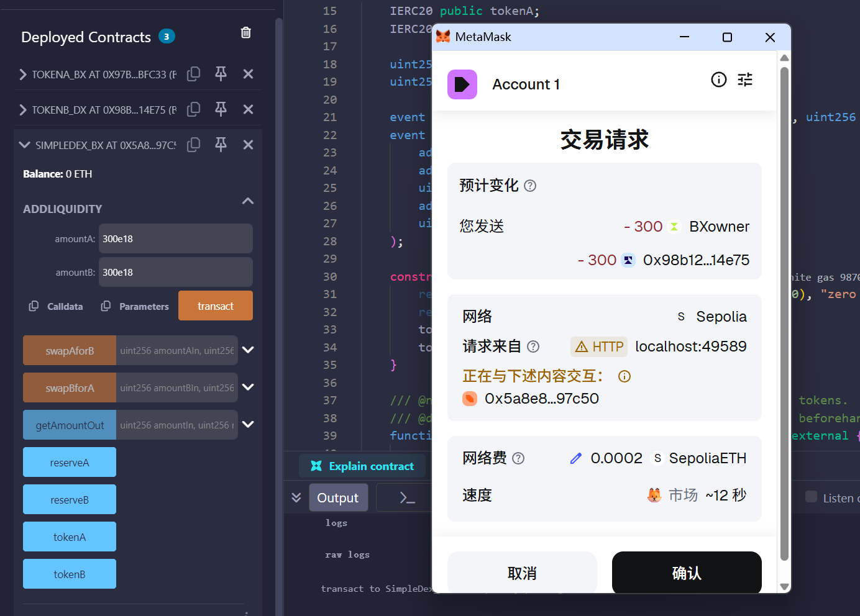Viewport: 860px width, 616px height.
Task: Remove the SIMPLEDEX_BX contract instance
Action: coord(248,145)
